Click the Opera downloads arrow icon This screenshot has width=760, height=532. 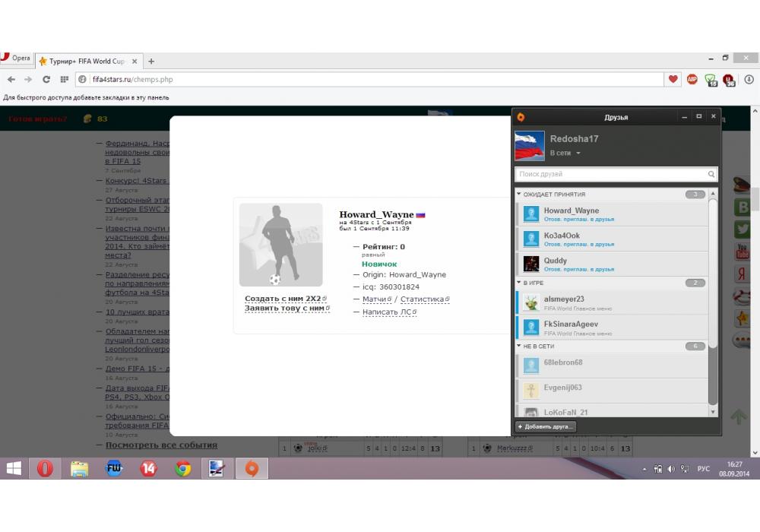tap(749, 79)
